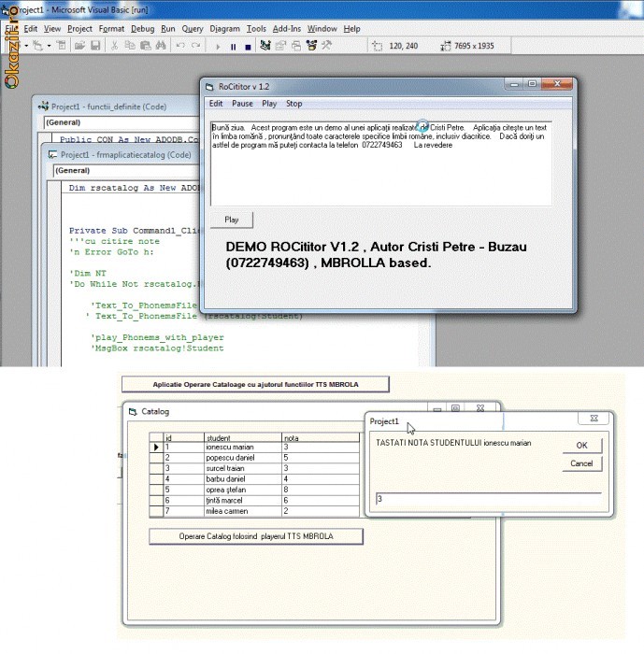Image resolution: width=644 pixels, height=654 pixels.
Task: Select the surcel traian cell
Action: 243,468
